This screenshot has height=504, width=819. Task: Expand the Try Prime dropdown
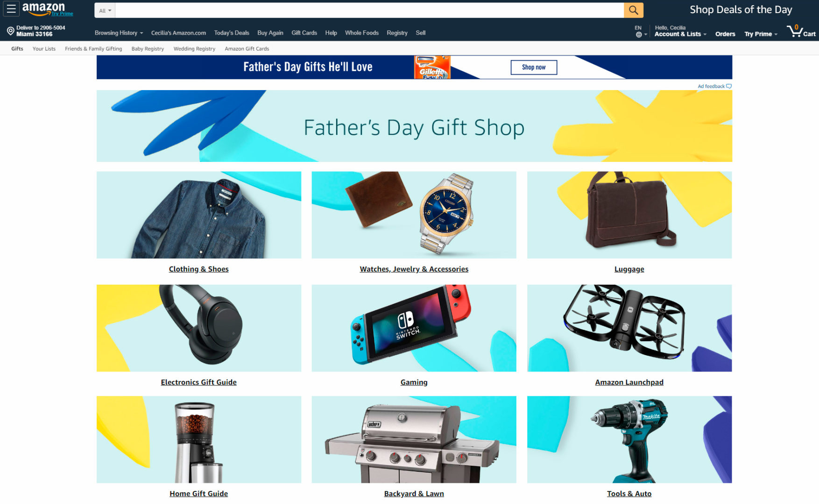click(761, 34)
